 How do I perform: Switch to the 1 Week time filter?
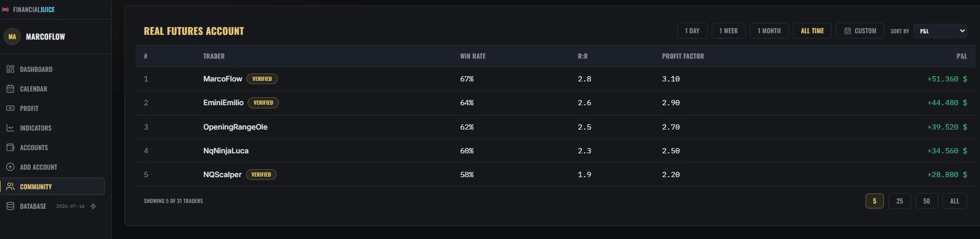[729, 31]
